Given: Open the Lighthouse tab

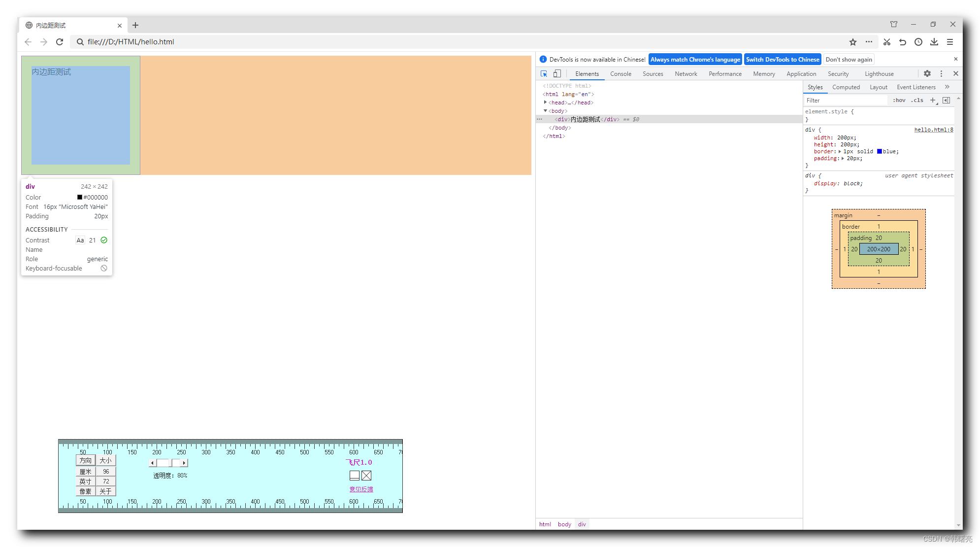Looking at the screenshot, I should [879, 74].
